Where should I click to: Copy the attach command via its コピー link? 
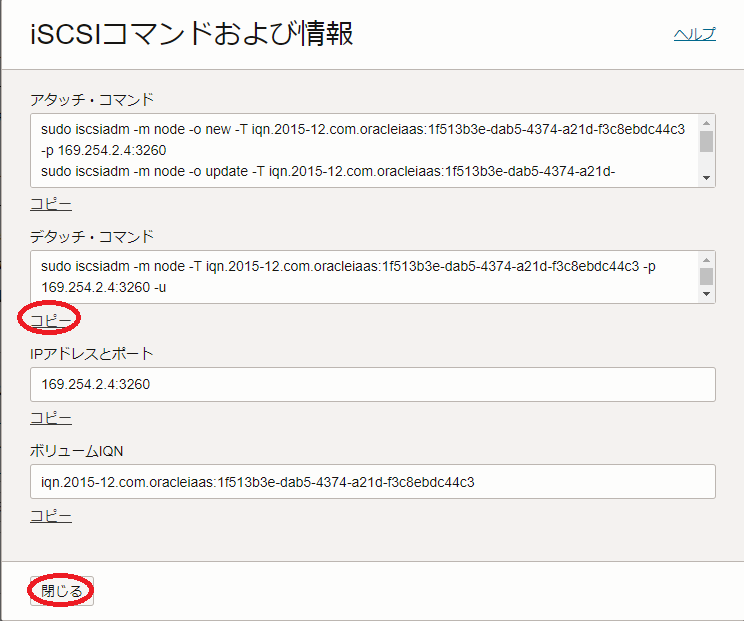50,204
